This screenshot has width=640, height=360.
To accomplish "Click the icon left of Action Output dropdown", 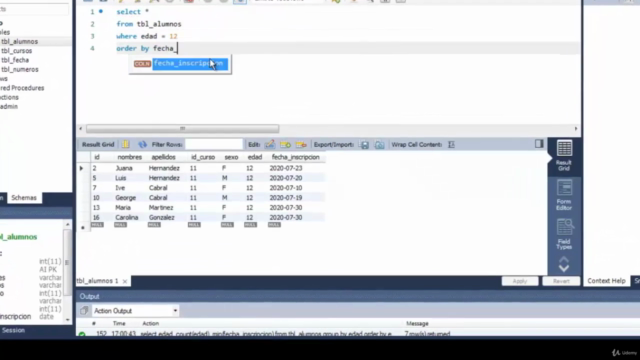I will [84, 311].
